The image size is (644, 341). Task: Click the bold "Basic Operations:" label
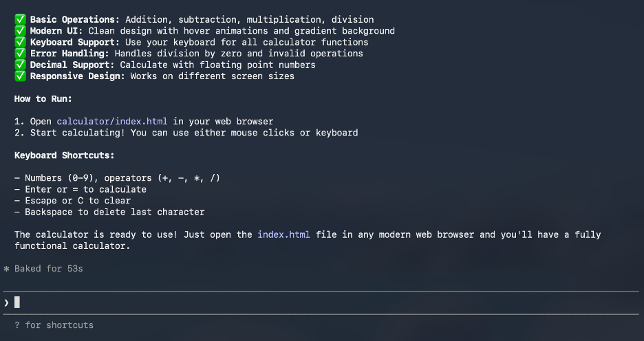74,19
